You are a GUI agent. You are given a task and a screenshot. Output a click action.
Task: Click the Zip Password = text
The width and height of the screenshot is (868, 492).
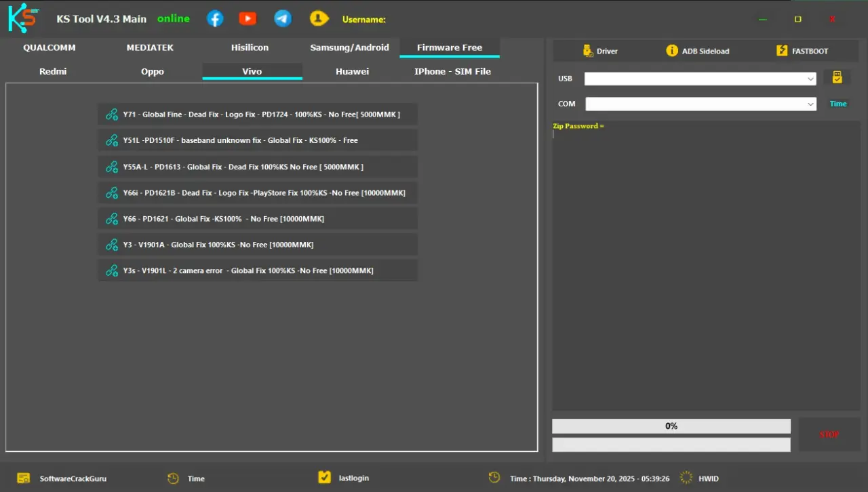coord(578,126)
